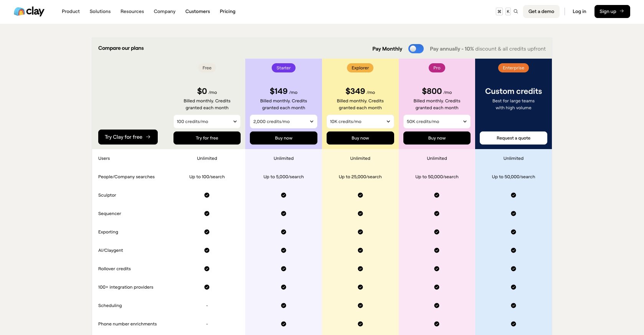This screenshot has height=335, width=644.
Task: Click the People/Company searches row label
Action: pos(126,177)
